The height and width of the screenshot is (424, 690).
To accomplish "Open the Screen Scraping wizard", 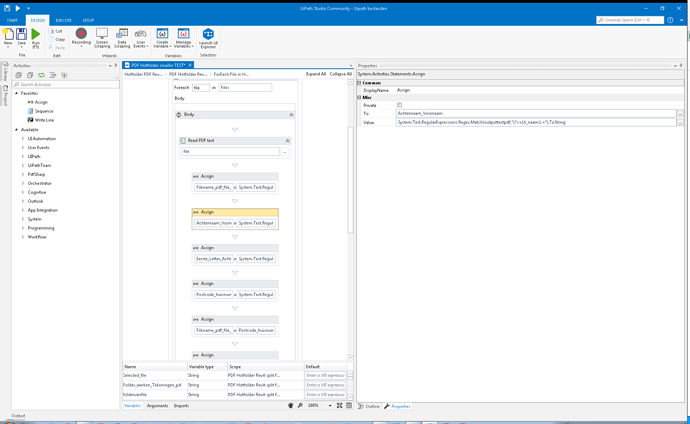I will [x=102, y=38].
